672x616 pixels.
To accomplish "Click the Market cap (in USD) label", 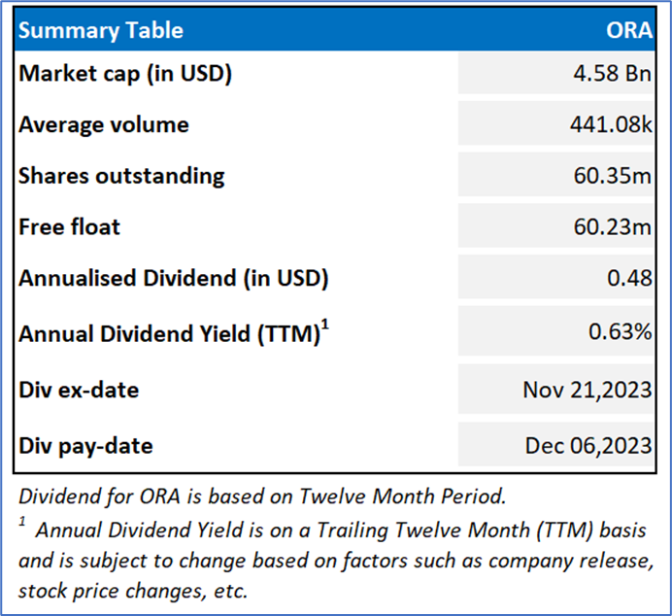I will [x=125, y=74].
